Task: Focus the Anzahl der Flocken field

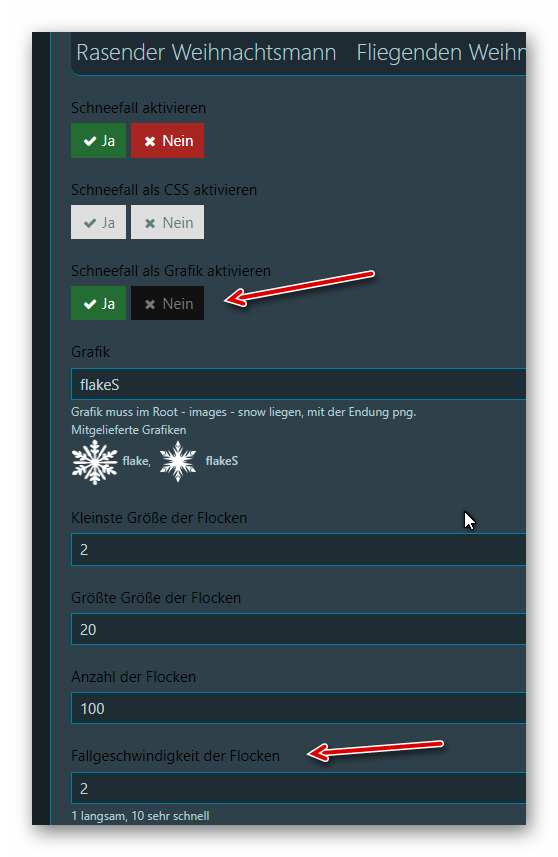Action: [x=298, y=708]
